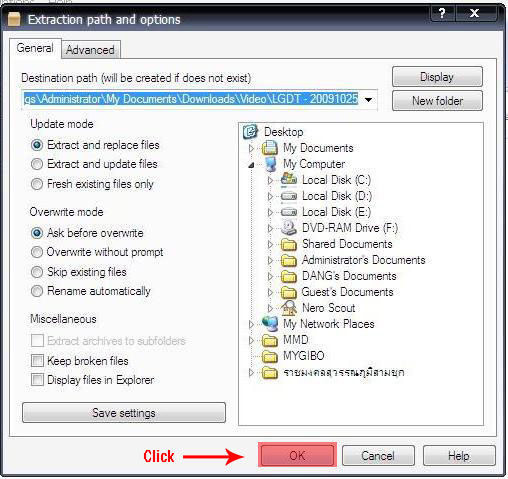
Task: Click the My Documents folder icon
Action: tap(270, 148)
